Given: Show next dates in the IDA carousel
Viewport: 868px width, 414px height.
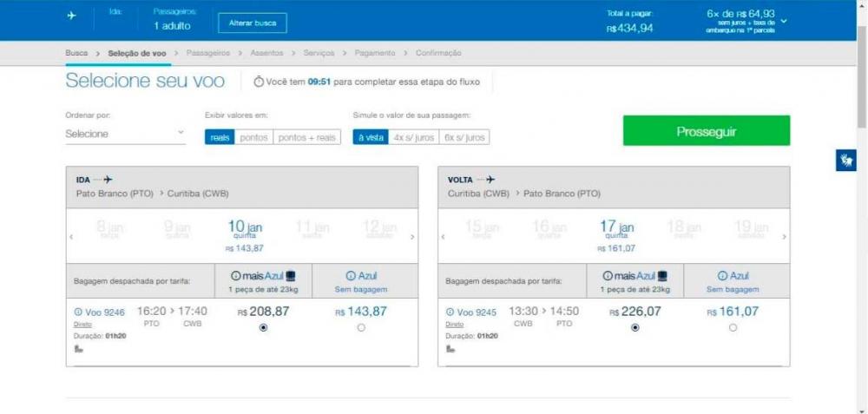Looking at the screenshot, I should [412, 237].
